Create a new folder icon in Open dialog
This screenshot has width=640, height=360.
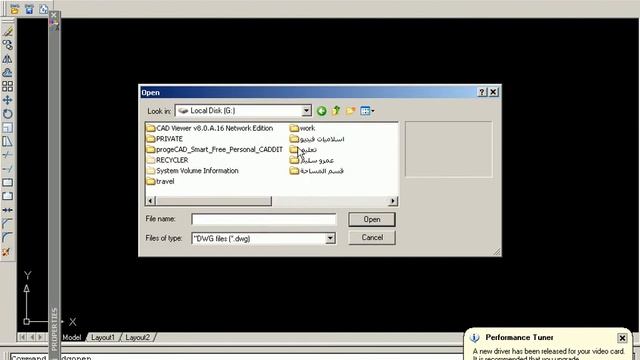[x=350, y=111]
